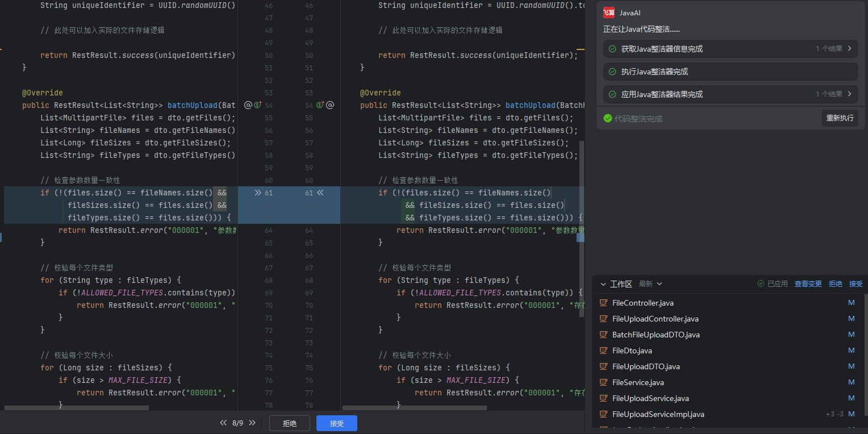Viewport: 868px width, 434px height.
Task: Apply change with right chevrons at line 61
Action: [258, 193]
